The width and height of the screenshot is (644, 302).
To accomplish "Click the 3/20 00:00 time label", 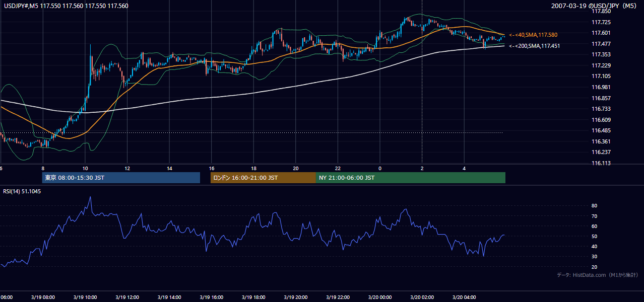I will tap(380, 297).
